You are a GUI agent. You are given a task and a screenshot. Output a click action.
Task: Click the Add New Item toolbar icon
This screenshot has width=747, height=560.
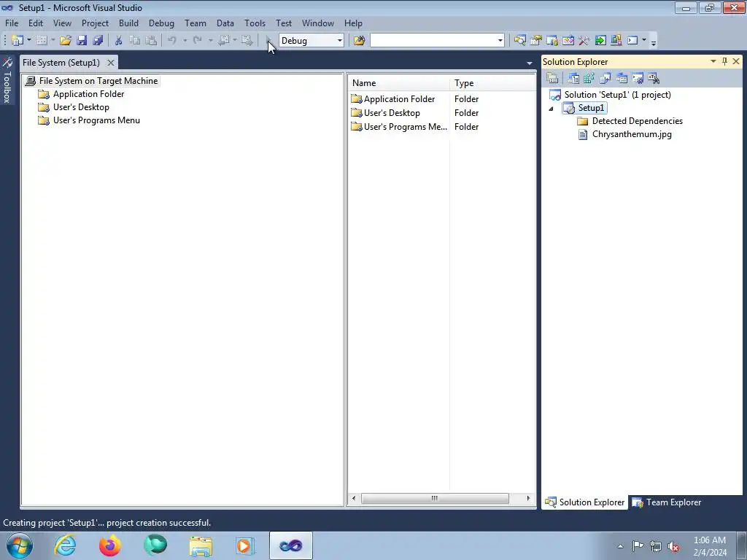42,41
